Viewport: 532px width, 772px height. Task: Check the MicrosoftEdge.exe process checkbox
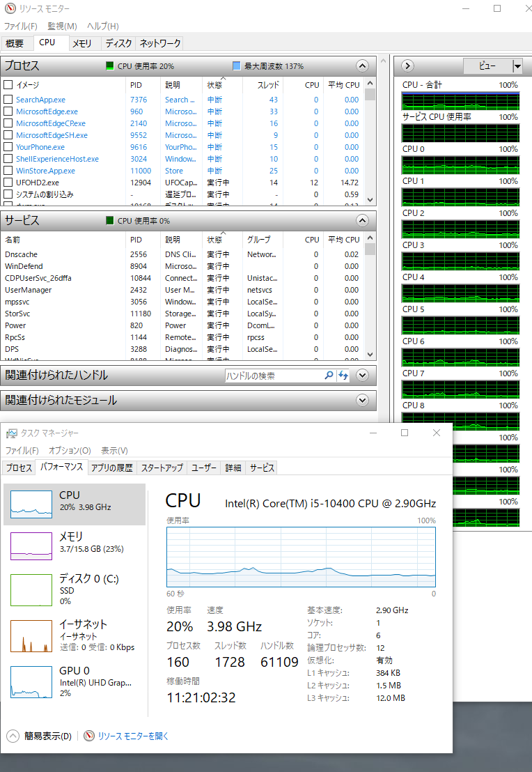tap(8, 111)
